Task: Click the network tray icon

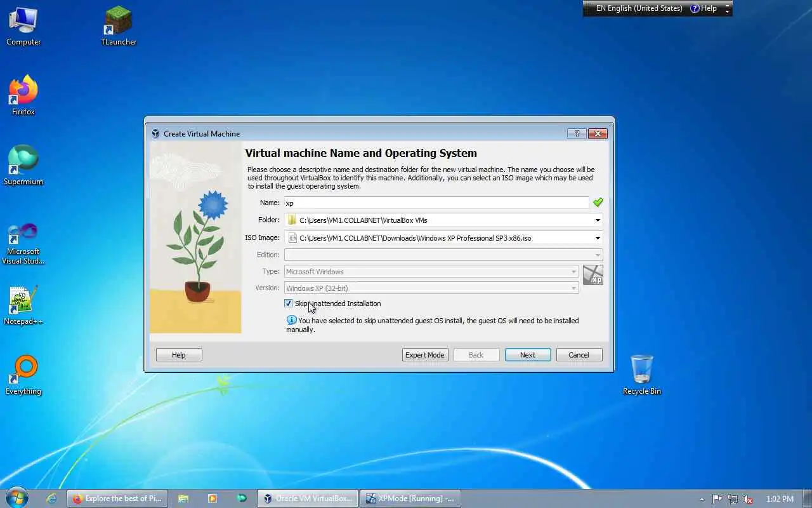Action: click(x=733, y=499)
